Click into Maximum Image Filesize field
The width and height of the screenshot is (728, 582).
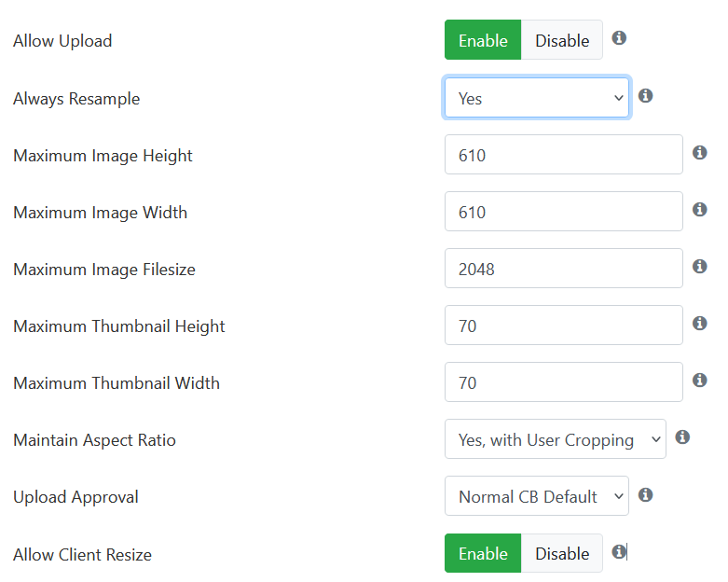pos(564,269)
